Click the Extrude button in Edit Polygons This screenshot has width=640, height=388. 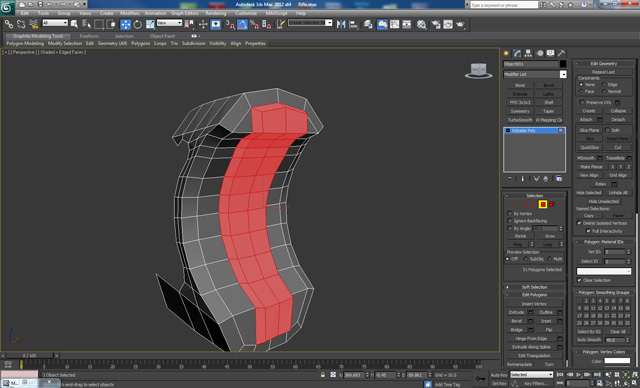516,312
